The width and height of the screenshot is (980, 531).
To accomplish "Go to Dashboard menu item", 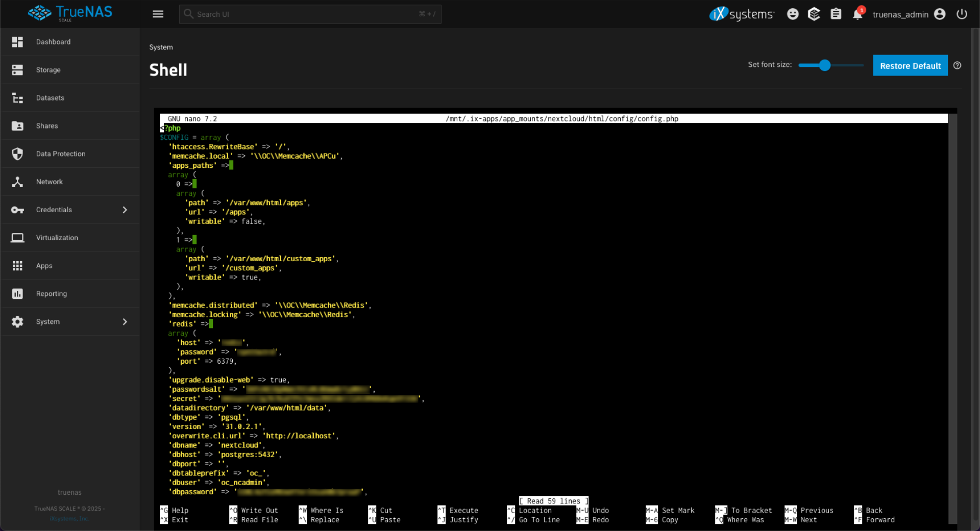I will click(x=70, y=42).
